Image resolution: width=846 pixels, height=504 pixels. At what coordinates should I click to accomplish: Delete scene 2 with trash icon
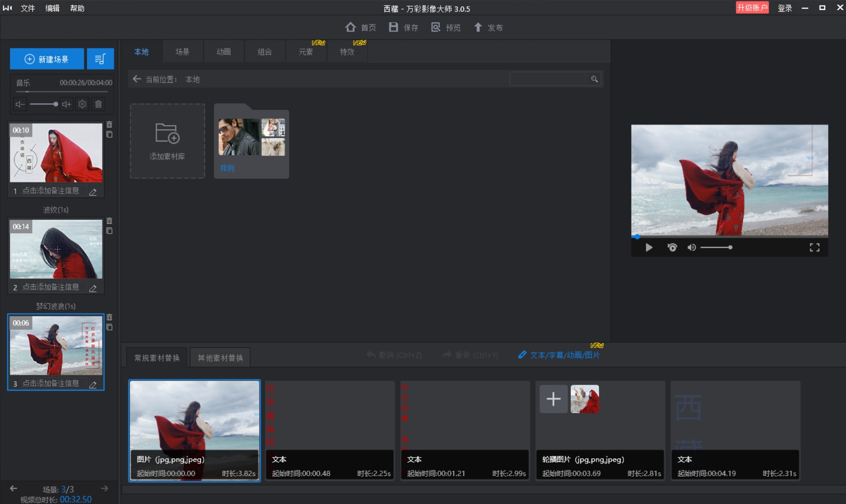pos(109,221)
